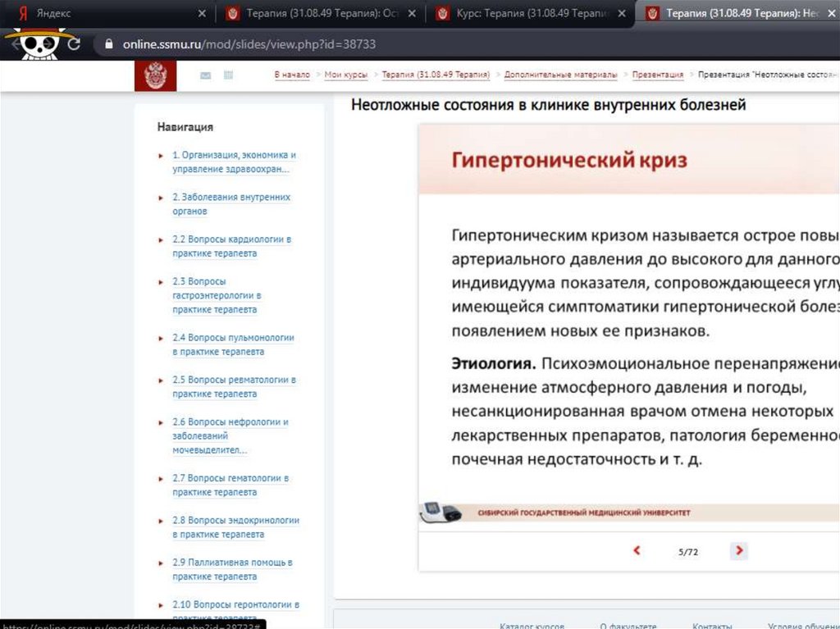Open the university crest logo in header
Image resolution: width=840 pixels, height=629 pixels.
155,75
